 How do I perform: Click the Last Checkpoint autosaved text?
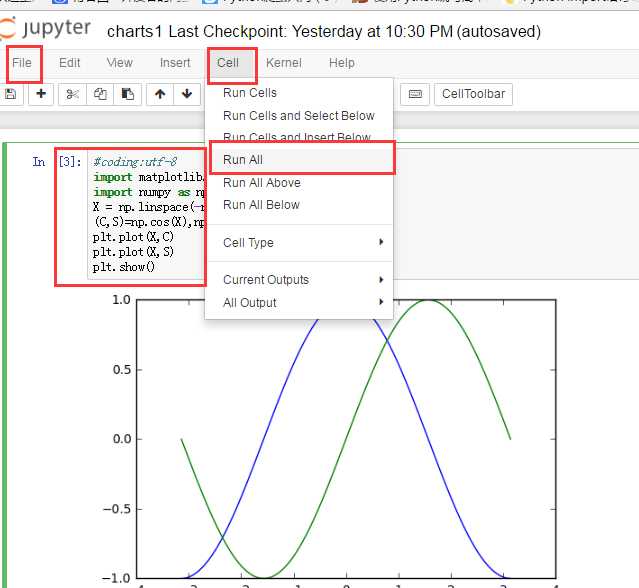[355, 31]
